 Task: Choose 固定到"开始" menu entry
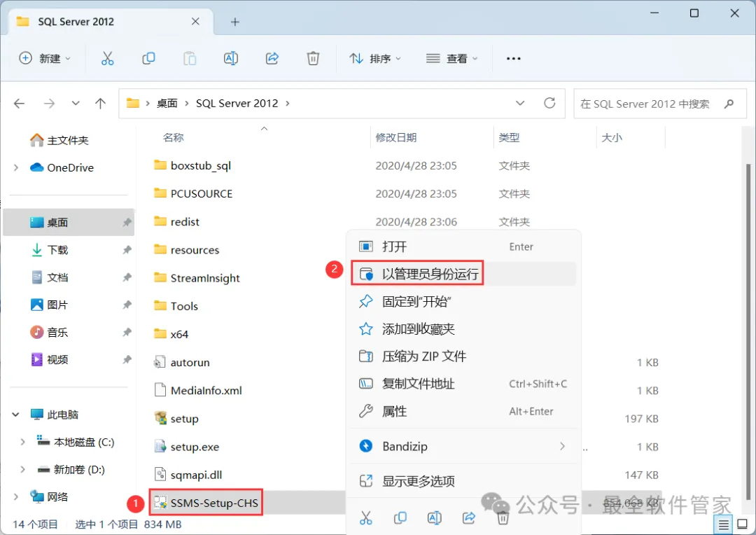pos(463,302)
